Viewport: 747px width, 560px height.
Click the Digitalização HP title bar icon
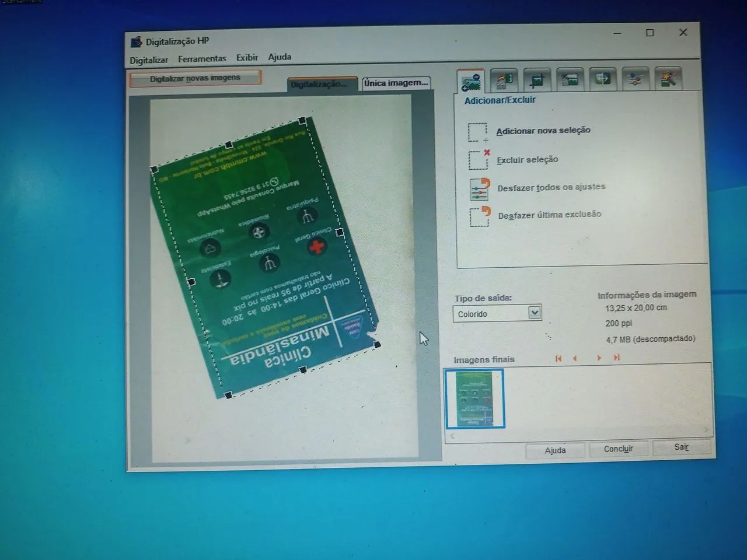point(137,41)
